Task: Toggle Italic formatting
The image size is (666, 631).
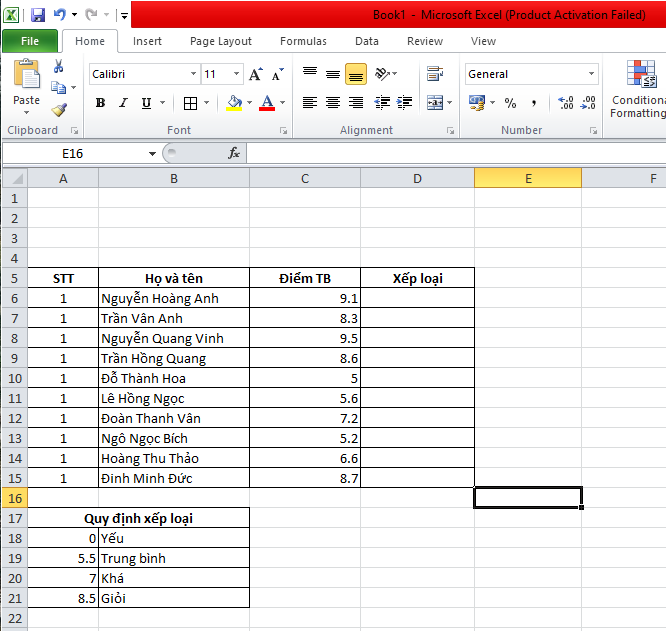Action: coord(124,103)
